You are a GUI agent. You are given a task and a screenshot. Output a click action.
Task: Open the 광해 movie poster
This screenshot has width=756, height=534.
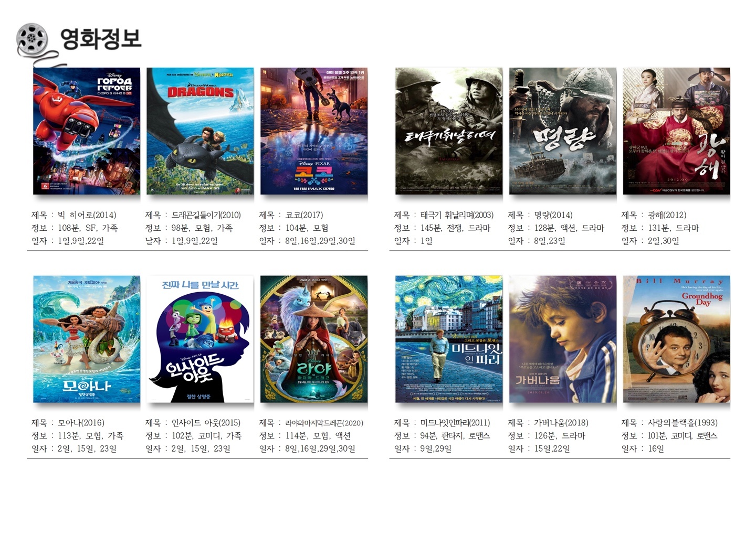pos(677,131)
